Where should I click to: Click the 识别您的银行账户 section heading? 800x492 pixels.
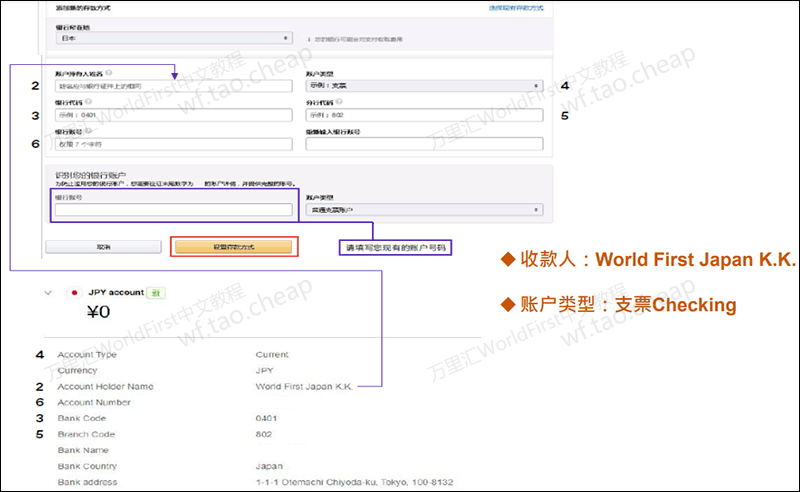(91, 175)
